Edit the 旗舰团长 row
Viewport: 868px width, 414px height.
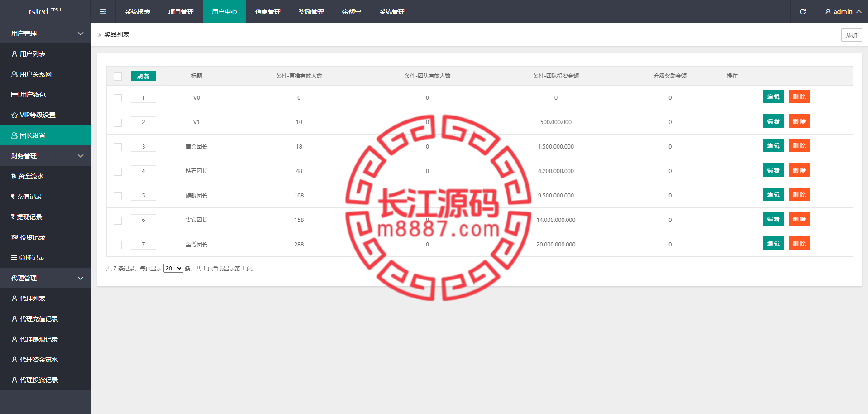click(773, 195)
